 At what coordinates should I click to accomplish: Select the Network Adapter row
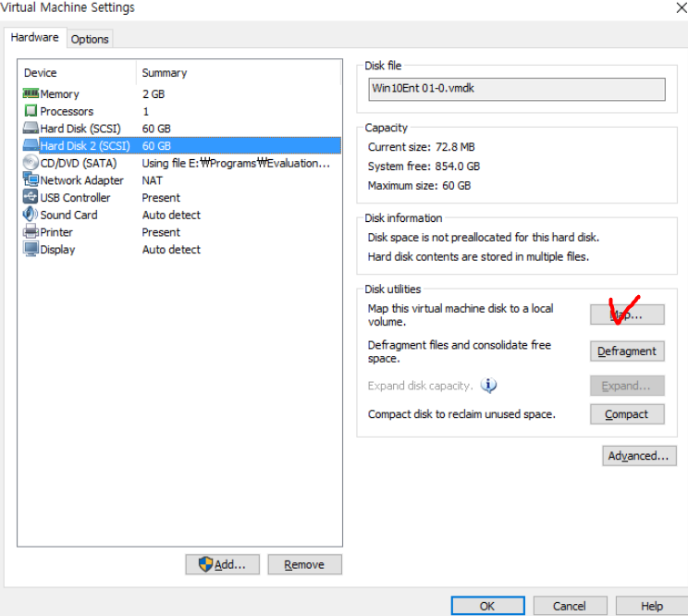181,179
